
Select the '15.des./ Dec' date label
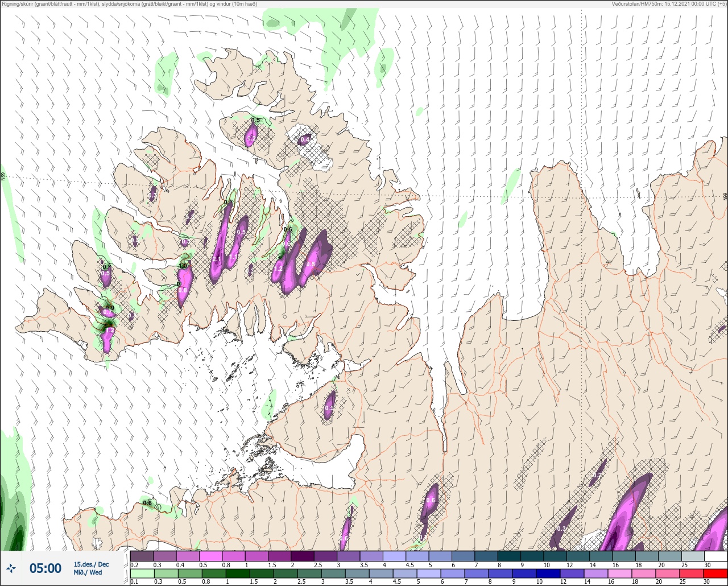tap(91, 564)
